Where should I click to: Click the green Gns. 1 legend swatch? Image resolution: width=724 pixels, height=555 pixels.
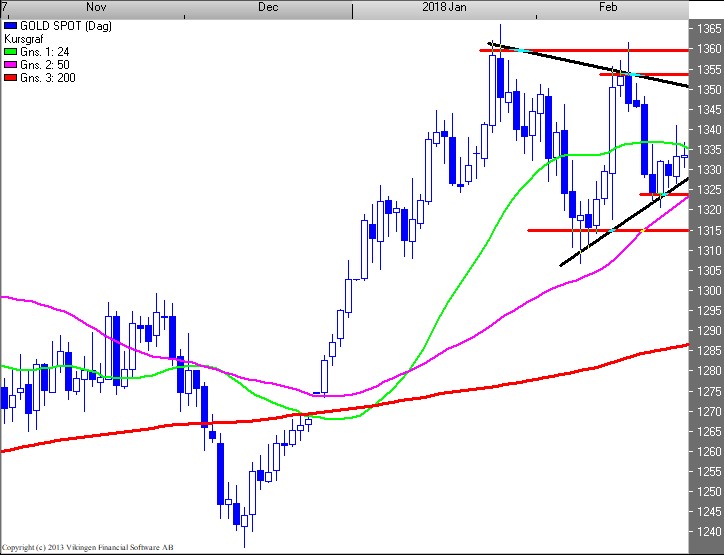pyautogui.click(x=10, y=50)
